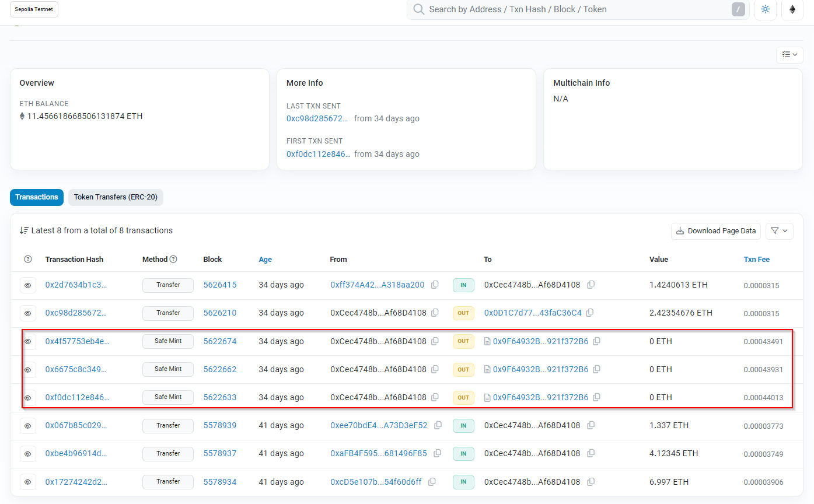
Task: Click the Txn Fee column header
Action: pyautogui.click(x=756, y=259)
